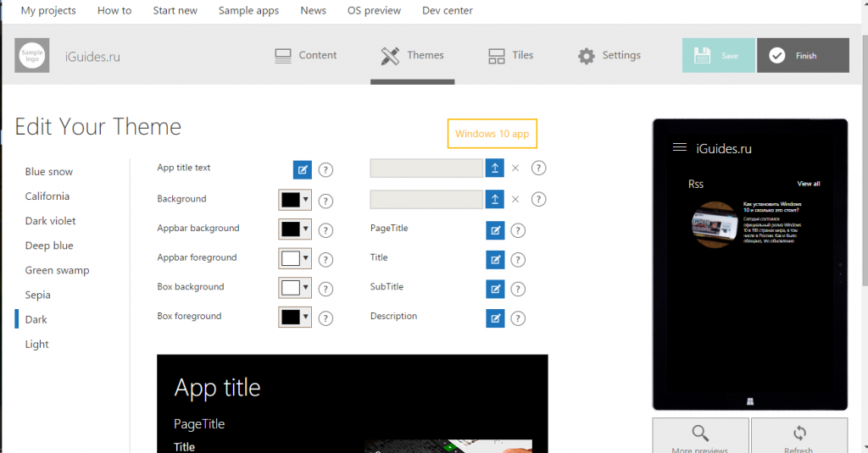The image size is (868, 453).
Task: Edit the Description text style
Action: tap(495, 318)
